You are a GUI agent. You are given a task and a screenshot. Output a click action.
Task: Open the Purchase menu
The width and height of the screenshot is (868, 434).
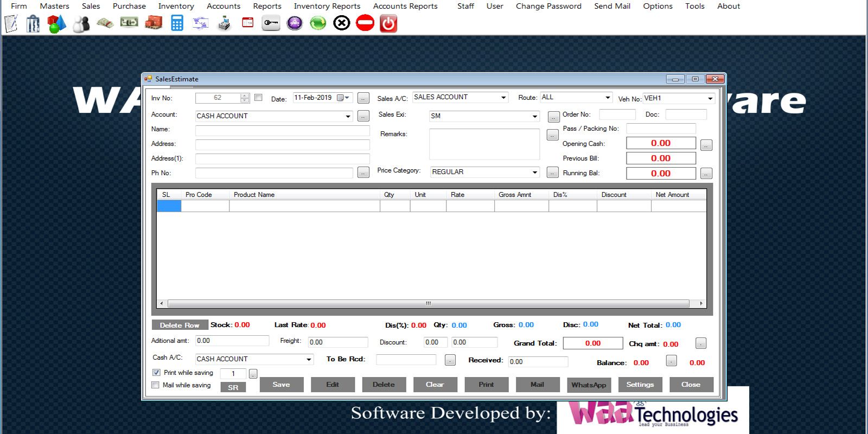click(x=129, y=6)
